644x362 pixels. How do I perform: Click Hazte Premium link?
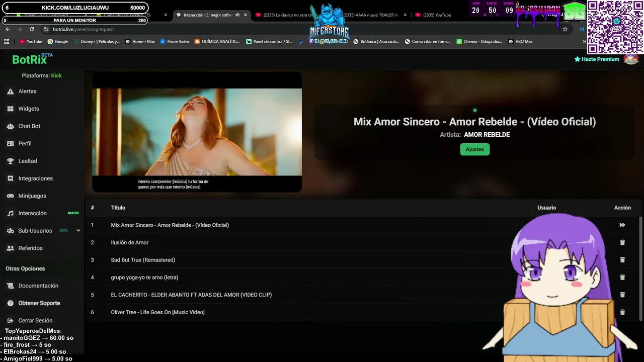[x=597, y=59]
